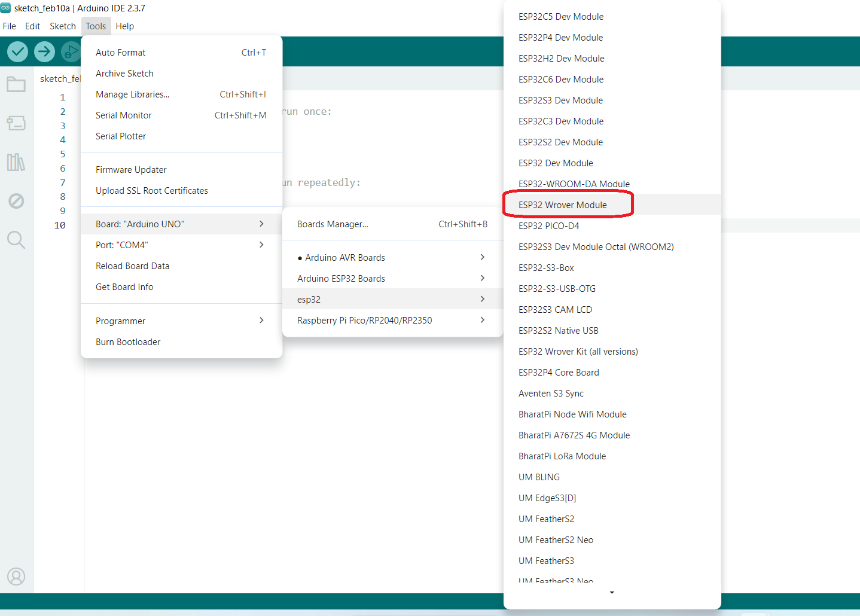Viewport: 860px width, 616px height.
Task: Expand the Board: "Arduino UNO" submenu arrow
Action: [x=261, y=224]
